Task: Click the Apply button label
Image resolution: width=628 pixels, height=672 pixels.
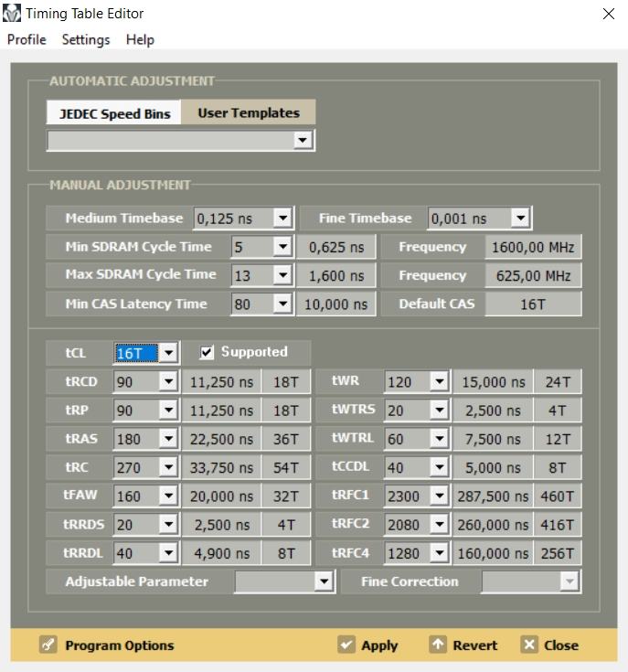Action: tap(379, 645)
